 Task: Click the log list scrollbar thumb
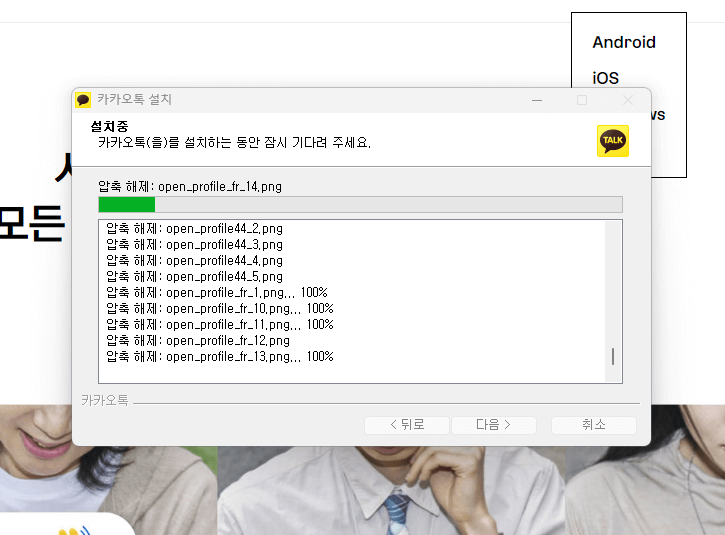(613, 357)
